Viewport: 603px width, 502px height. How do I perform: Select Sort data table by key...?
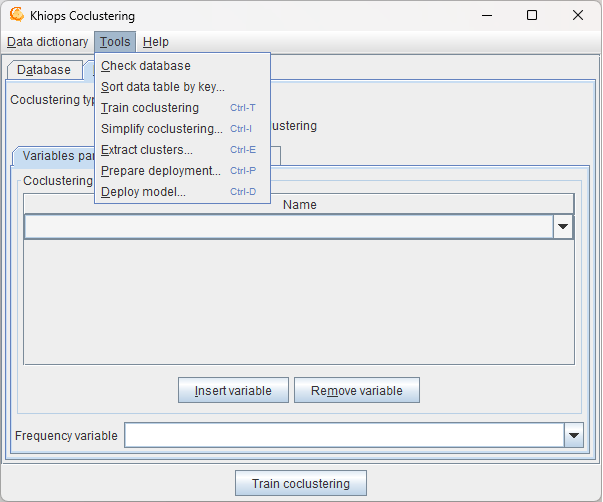pos(182,87)
